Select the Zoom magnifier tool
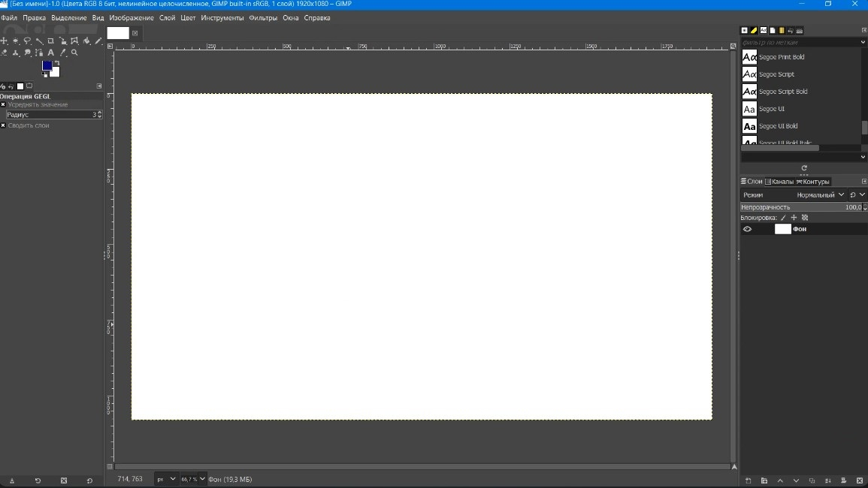This screenshot has width=868, height=488. [74, 53]
